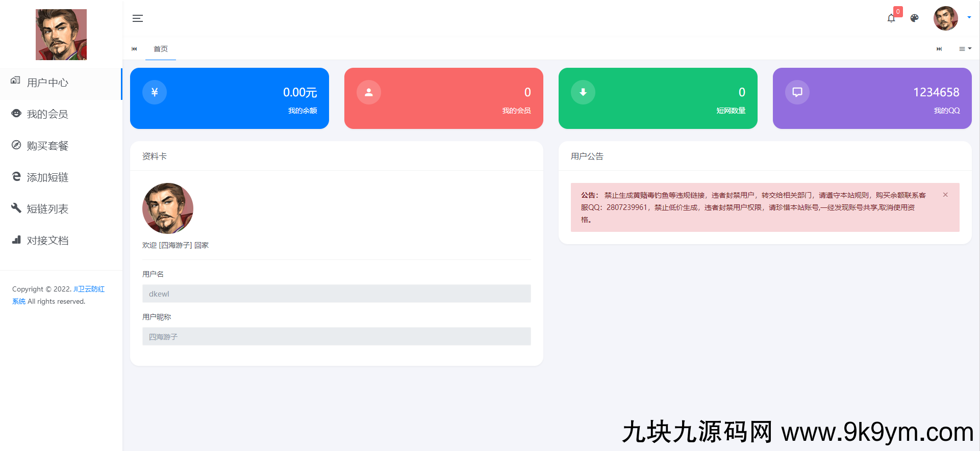This screenshot has width=980, height=451.
Task: Go to 我的会员 menu item
Action: coord(47,114)
